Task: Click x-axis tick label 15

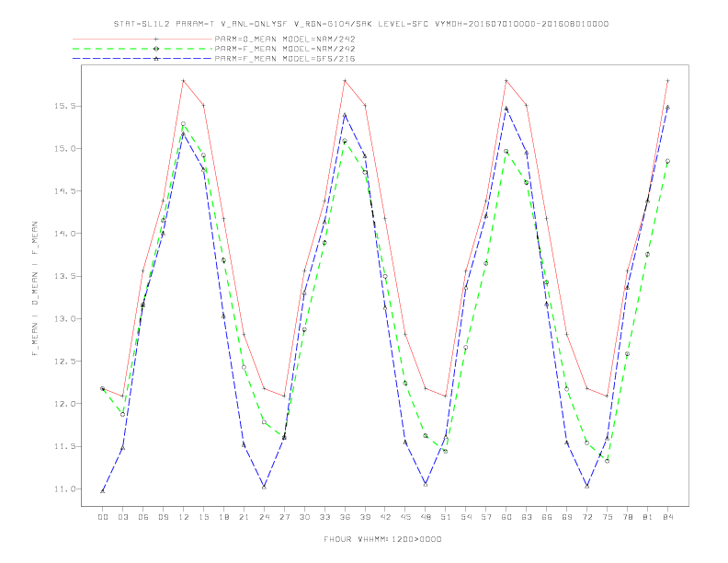Action: pos(203,517)
